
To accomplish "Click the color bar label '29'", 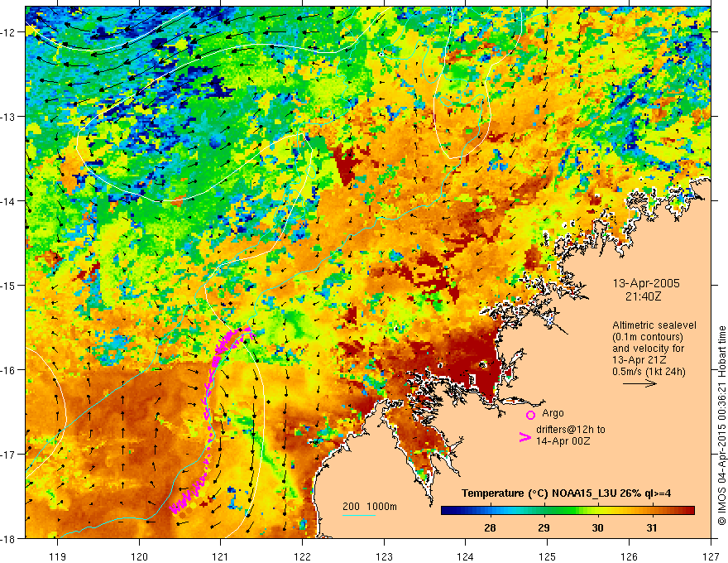I will 544,527.
